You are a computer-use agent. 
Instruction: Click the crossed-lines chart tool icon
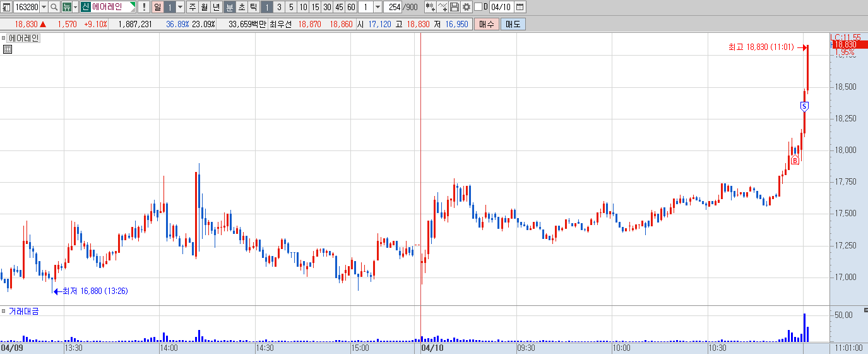click(x=442, y=8)
